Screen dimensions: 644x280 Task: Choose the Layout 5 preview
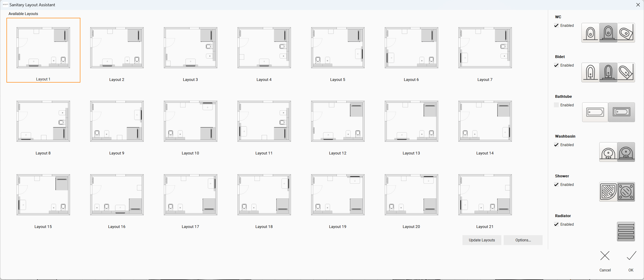click(338, 48)
